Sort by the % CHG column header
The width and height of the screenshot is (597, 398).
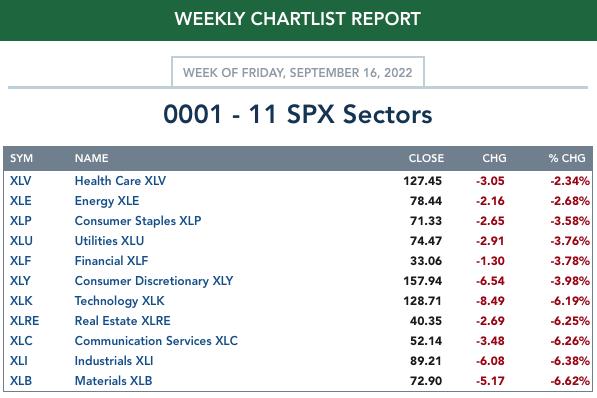567,158
